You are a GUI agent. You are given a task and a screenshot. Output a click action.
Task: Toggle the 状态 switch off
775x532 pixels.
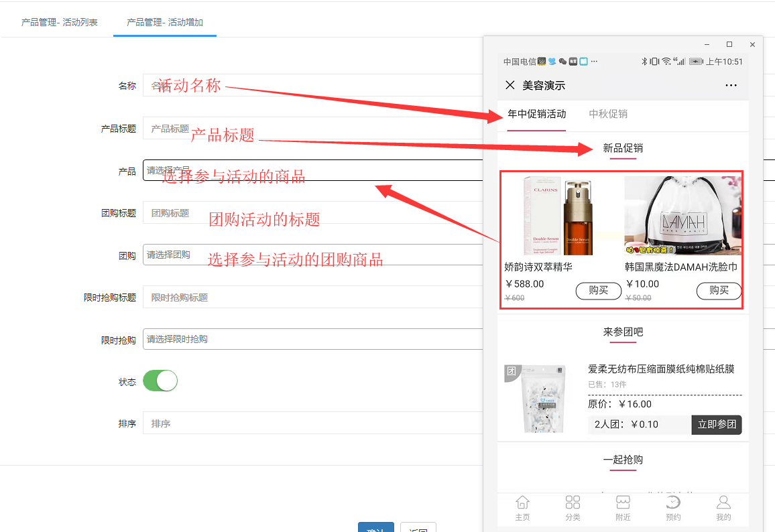click(160, 381)
